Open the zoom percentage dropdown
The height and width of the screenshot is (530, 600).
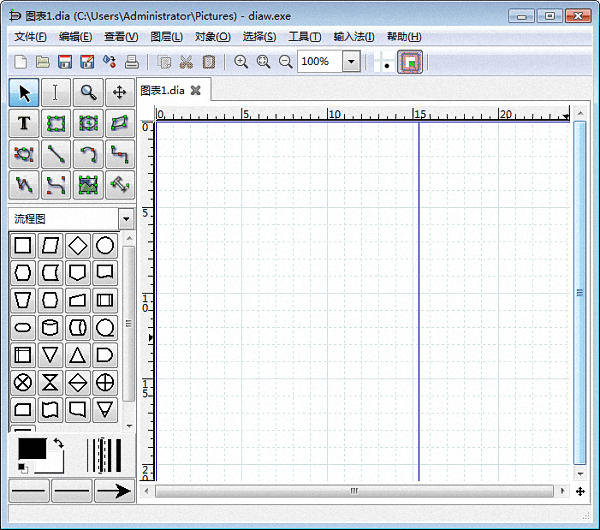point(351,62)
